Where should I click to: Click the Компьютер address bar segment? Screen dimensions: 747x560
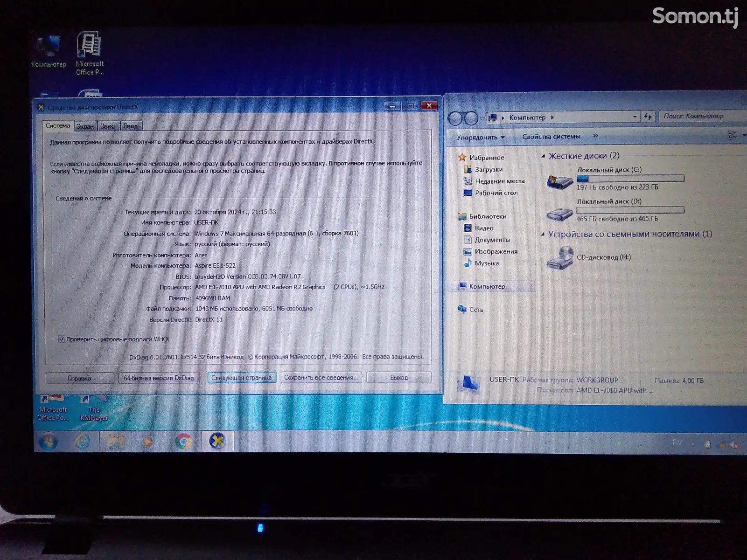pyautogui.click(x=527, y=118)
